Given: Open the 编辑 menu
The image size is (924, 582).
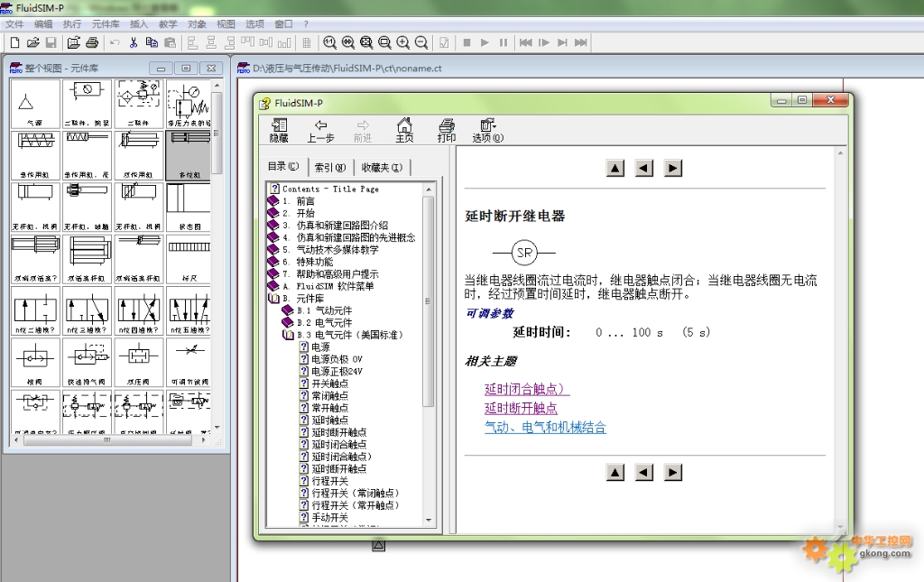Looking at the screenshot, I should pos(43,24).
